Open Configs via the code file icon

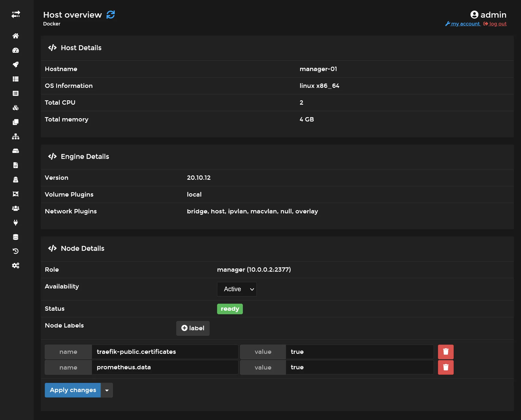point(16,165)
